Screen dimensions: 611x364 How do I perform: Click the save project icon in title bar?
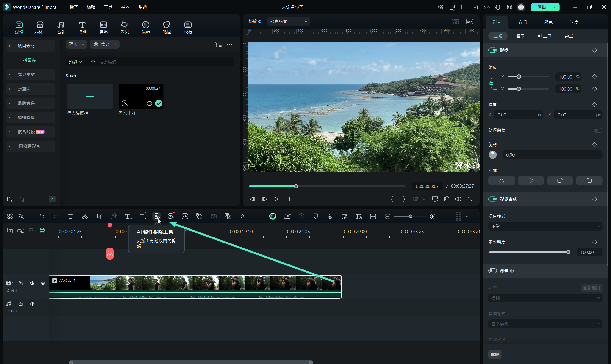coord(475,7)
